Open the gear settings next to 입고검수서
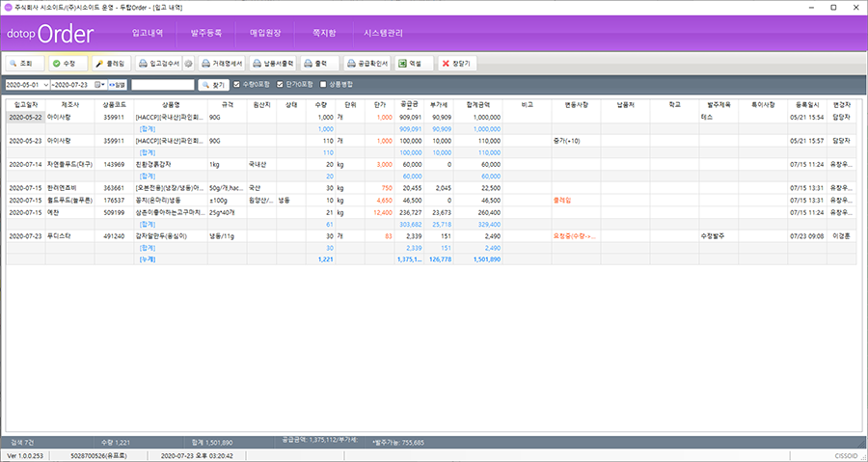 pyautogui.click(x=190, y=63)
